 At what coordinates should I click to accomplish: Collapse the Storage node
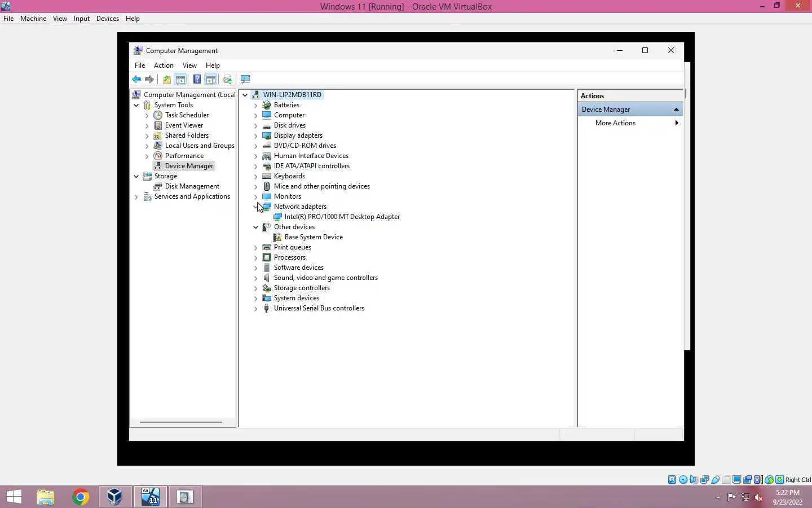pyautogui.click(x=136, y=177)
